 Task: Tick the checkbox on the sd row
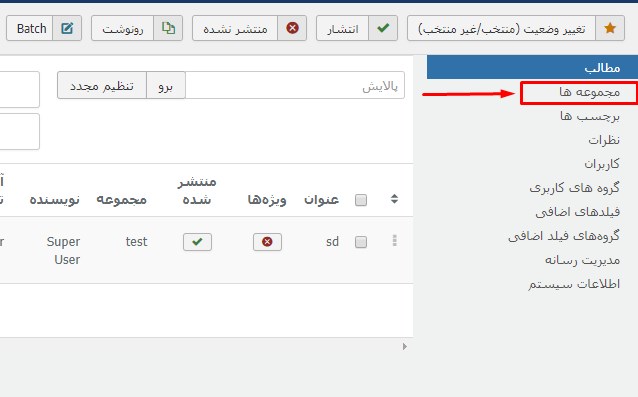coord(361,242)
